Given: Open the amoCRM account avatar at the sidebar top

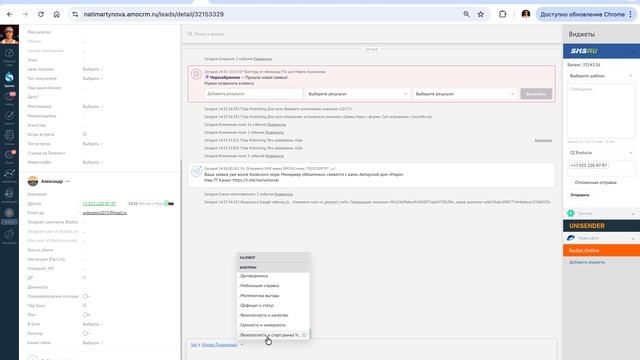Looking at the screenshot, I should tap(9, 34).
